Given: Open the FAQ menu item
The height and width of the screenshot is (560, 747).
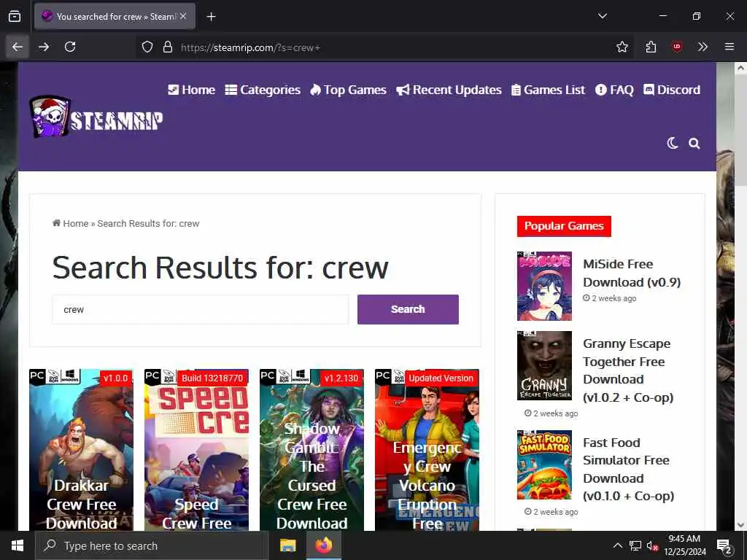Looking at the screenshot, I should (x=614, y=90).
